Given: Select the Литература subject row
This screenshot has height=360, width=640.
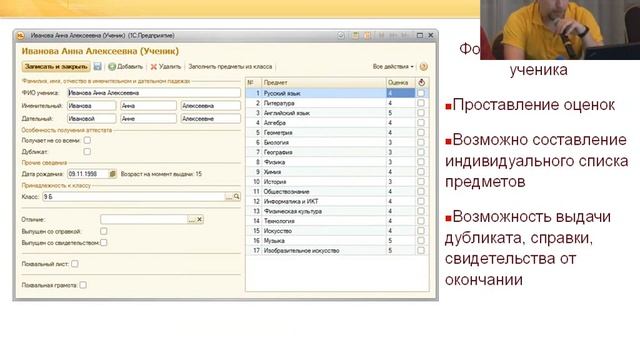Looking at the screenshot, I should (x=337, y=103).
